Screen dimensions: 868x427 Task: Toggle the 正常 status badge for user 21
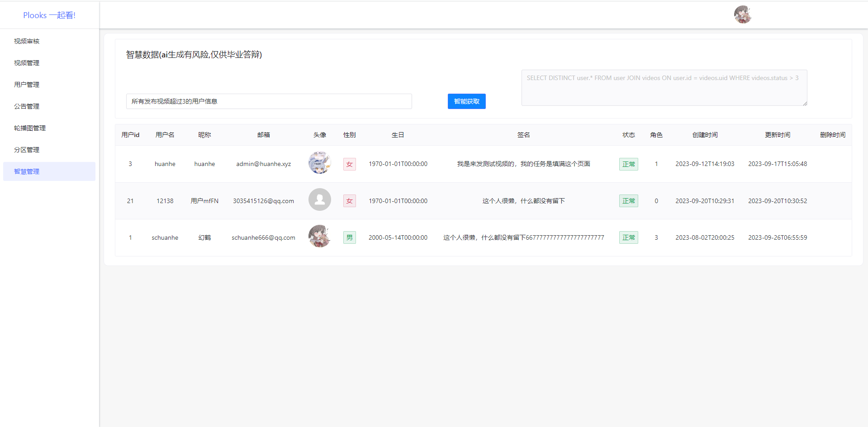click(628, 201)
